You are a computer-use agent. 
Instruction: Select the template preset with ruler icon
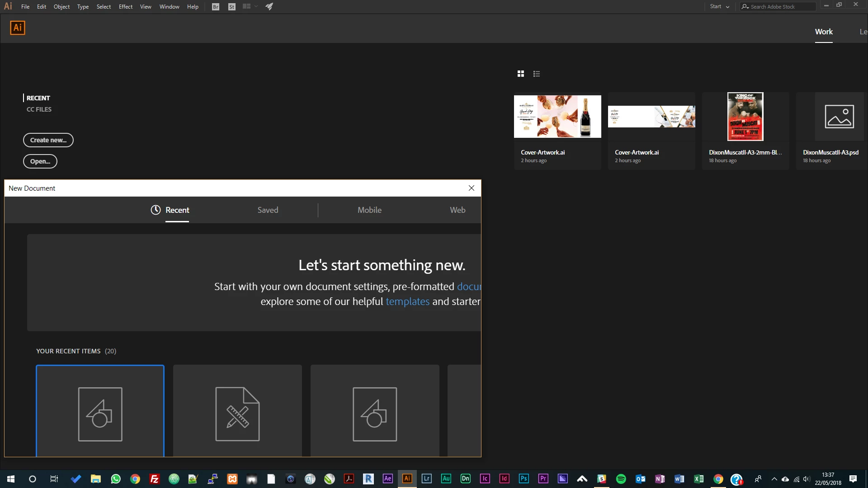pyautogui.click(x=237, y=413)
